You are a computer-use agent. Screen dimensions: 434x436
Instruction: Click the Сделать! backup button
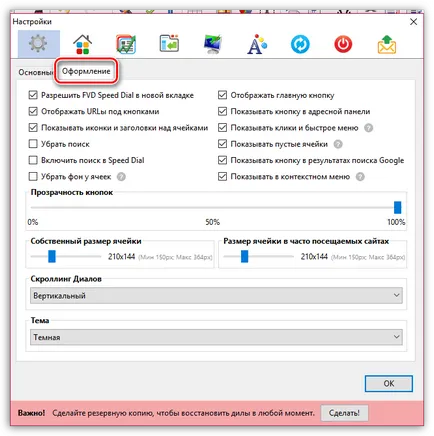click(x=344, y=413)
